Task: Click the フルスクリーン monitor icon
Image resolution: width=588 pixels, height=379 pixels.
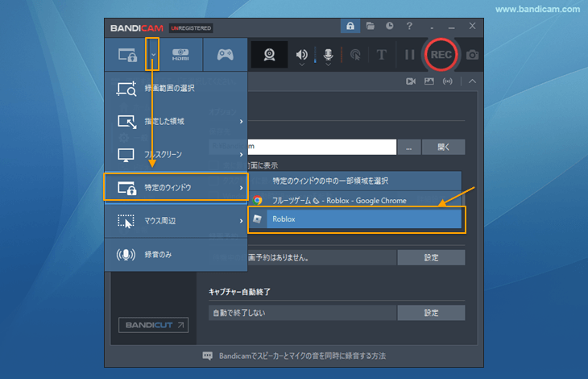Action: coord(126,155)
